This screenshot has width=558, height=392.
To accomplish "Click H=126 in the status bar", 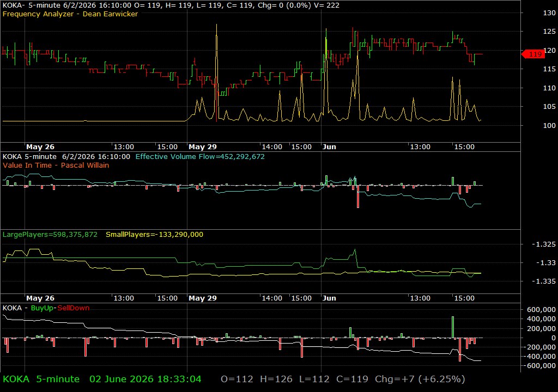I will click(x=276, y=379).
